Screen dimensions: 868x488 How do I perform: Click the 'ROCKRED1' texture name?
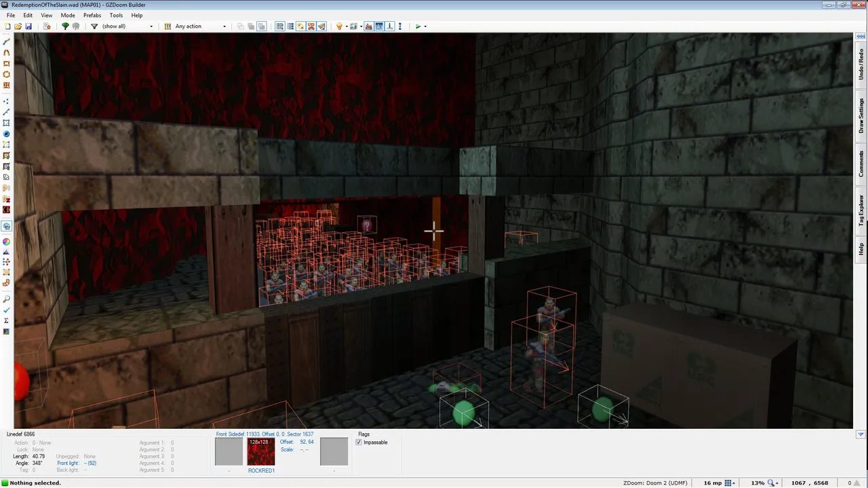pos(261,470)
